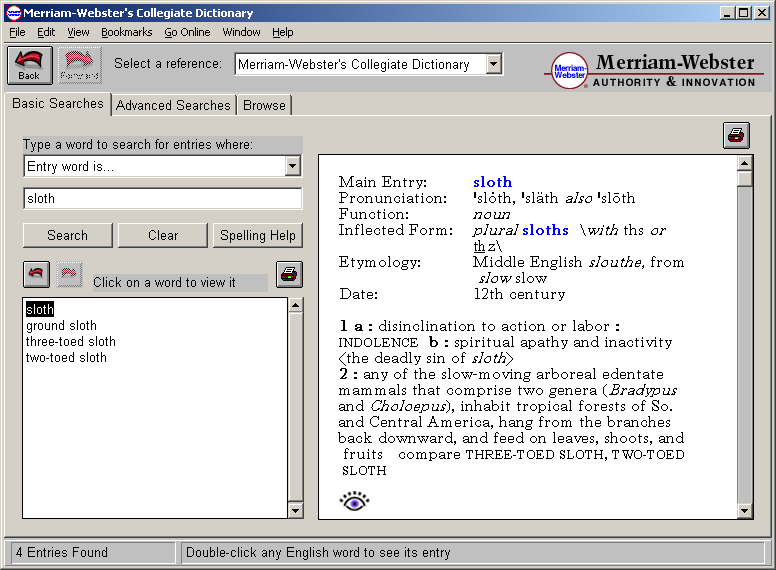Click the search word input field

coord(162,198)
